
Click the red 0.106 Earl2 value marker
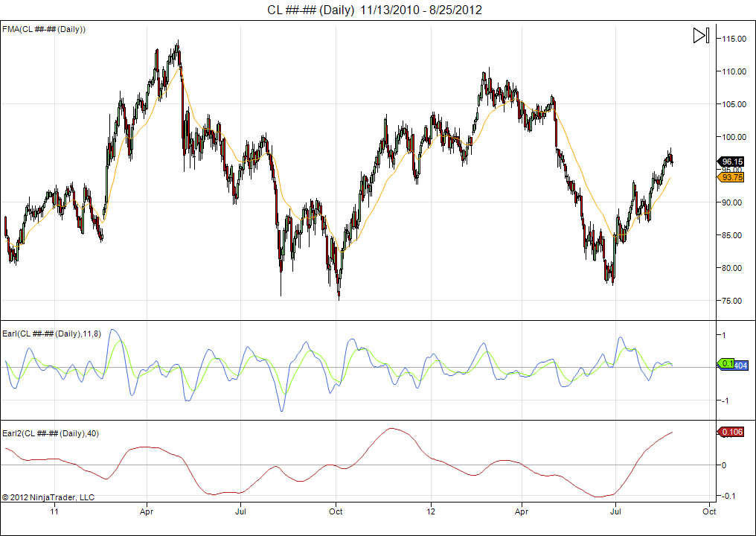click(x=731, y=432)
